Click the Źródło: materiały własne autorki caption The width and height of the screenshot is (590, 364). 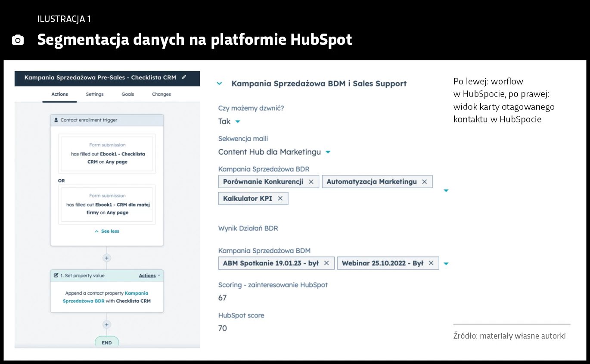tap(509, 336)
